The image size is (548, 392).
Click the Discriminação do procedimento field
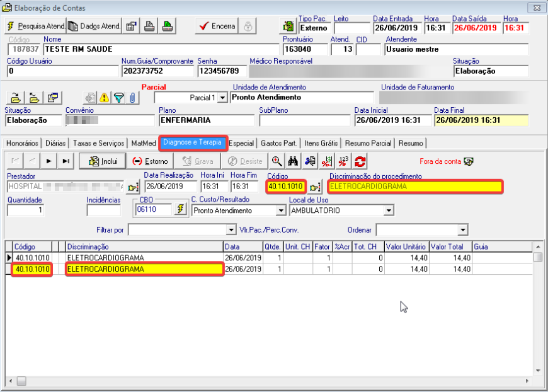415,187
